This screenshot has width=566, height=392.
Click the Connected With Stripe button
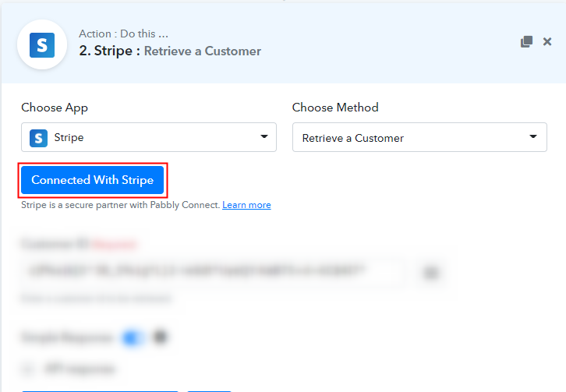tap(93, 180)
